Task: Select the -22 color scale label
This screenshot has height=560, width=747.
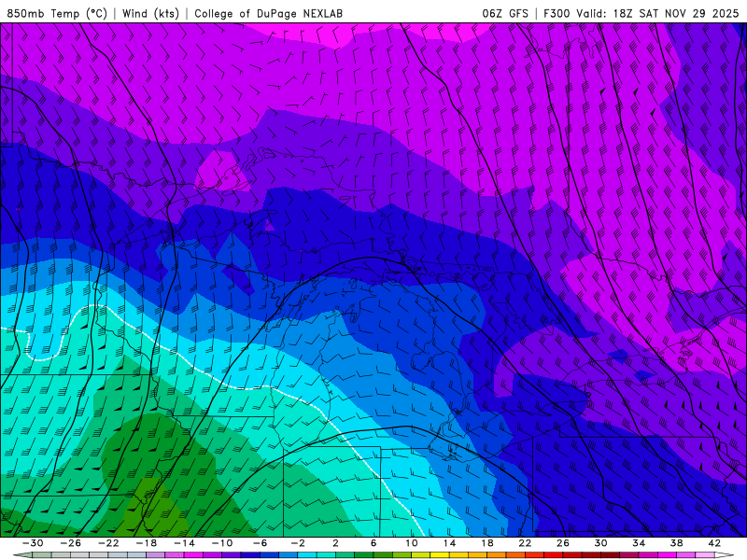Action: pyautogui.click(x=108, y=543)
